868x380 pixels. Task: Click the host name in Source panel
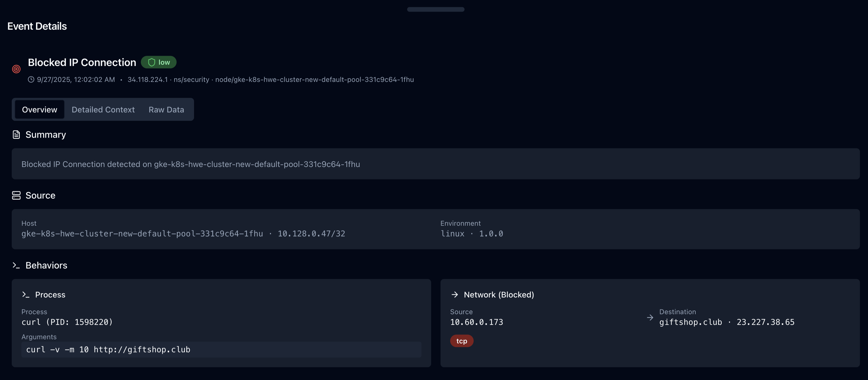click(142, 234)
